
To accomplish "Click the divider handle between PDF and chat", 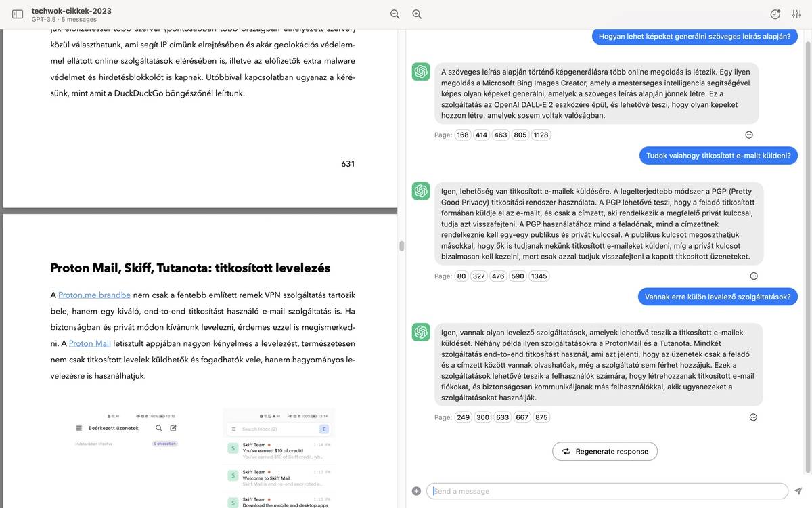I will click(x=401, y=246).
